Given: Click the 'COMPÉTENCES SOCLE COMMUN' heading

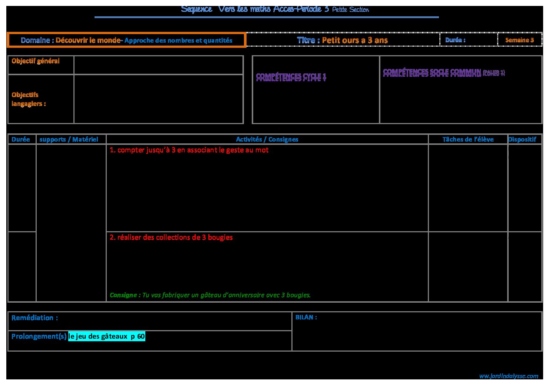Looking at the screenshot, I should [443, 73].
